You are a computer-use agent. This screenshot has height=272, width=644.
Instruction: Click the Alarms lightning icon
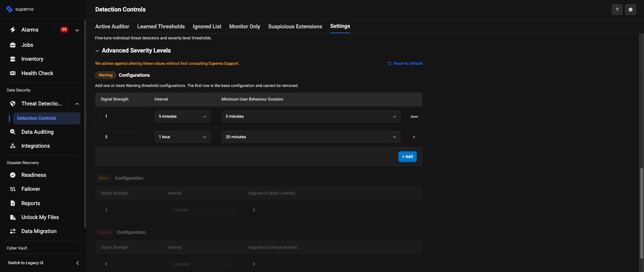[13, 30]
